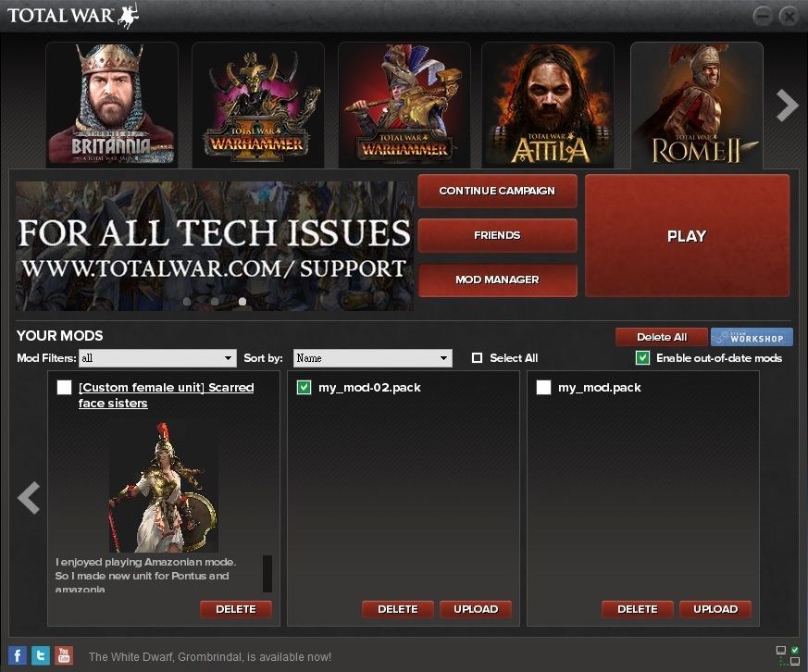This screenshot has height=672, width=808.
Task: Check the Select All box
Action: (478, 358)
